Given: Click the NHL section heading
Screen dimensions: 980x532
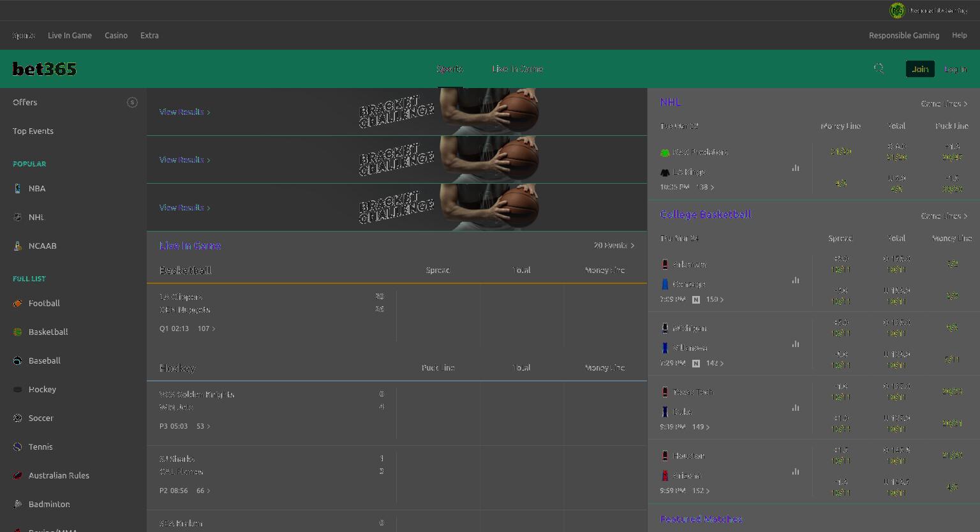Looking at the screenshot, I should pos(671,102).
